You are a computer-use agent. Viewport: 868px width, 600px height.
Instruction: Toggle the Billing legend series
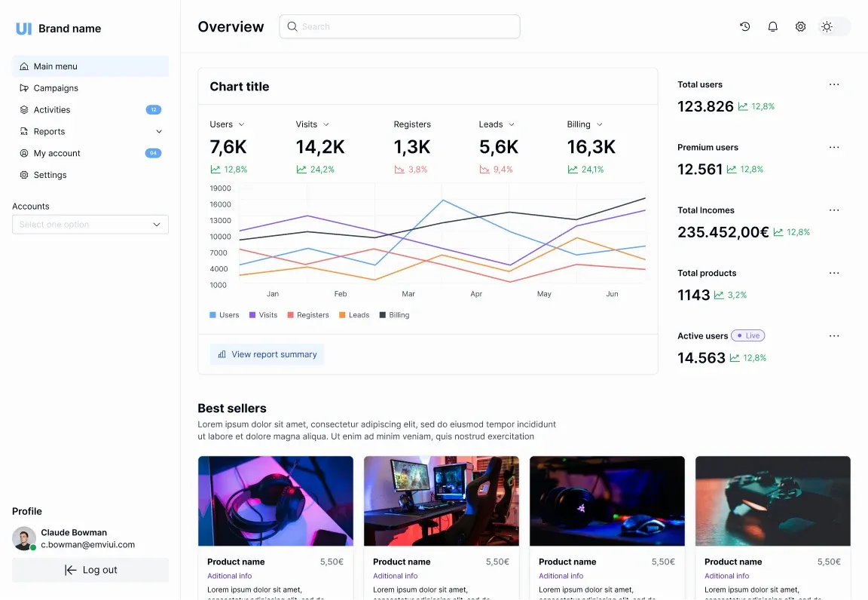394,314
